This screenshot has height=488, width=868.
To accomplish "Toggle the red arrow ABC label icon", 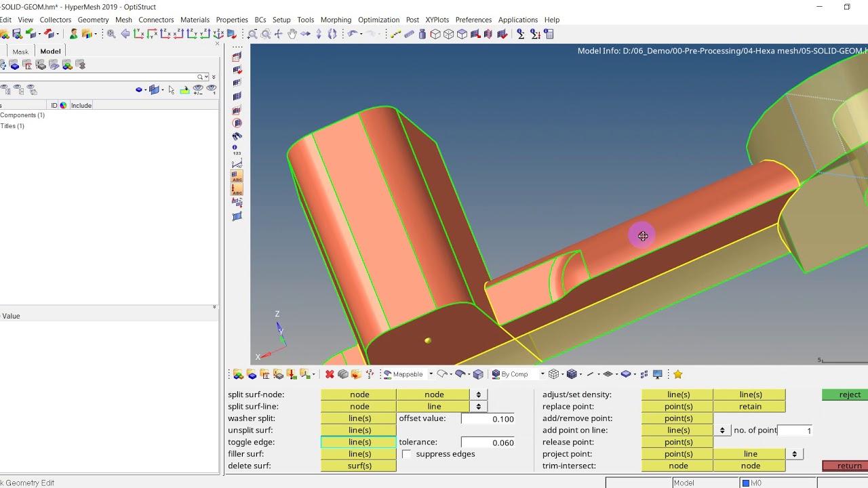I will 237,189.
